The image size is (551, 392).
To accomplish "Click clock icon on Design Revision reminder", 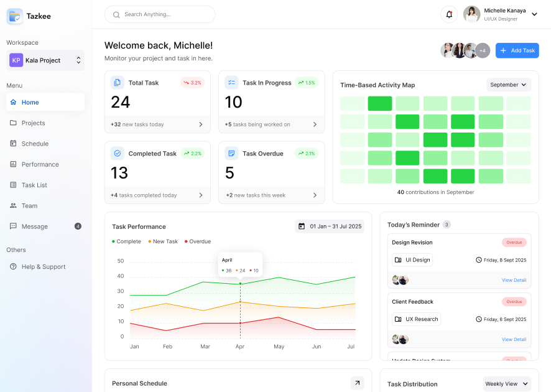I will pyautogui.click(x=479, y=260).
